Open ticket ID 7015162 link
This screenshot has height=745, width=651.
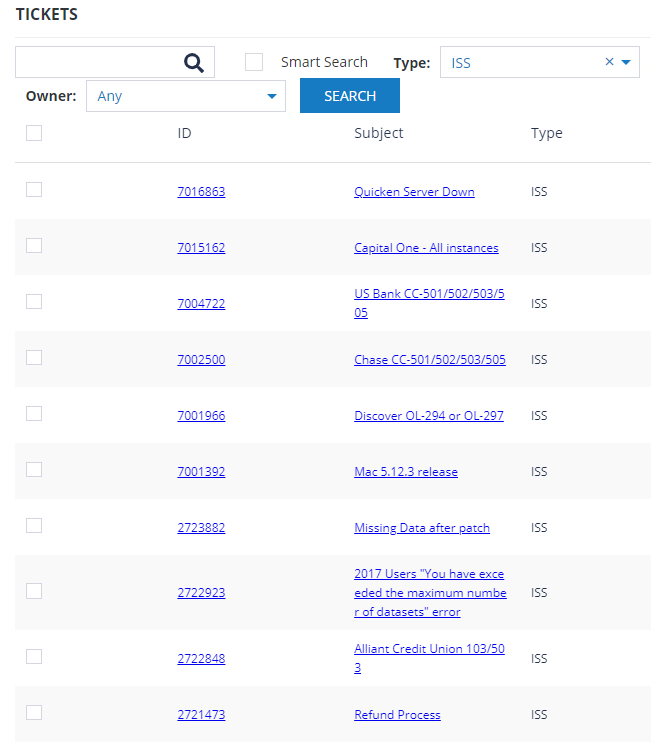(x=201, y=248)
